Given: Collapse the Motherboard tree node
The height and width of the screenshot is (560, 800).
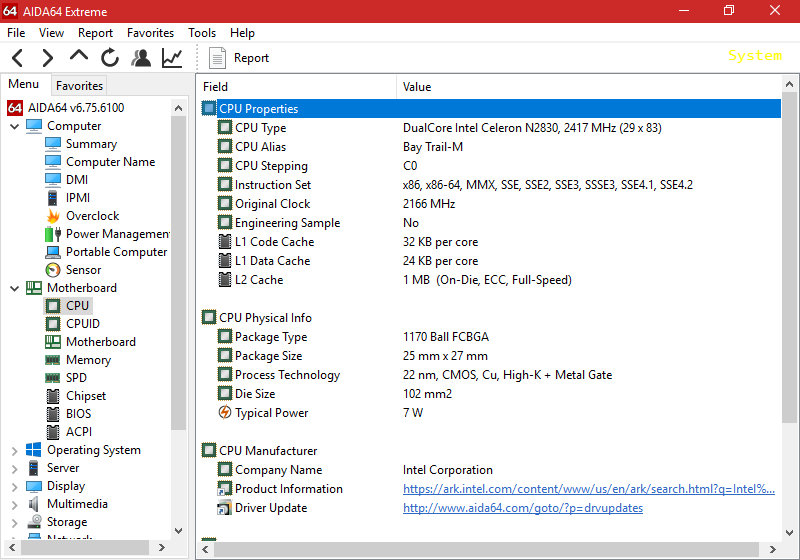Looking at the screenshot, I should 14,288.
